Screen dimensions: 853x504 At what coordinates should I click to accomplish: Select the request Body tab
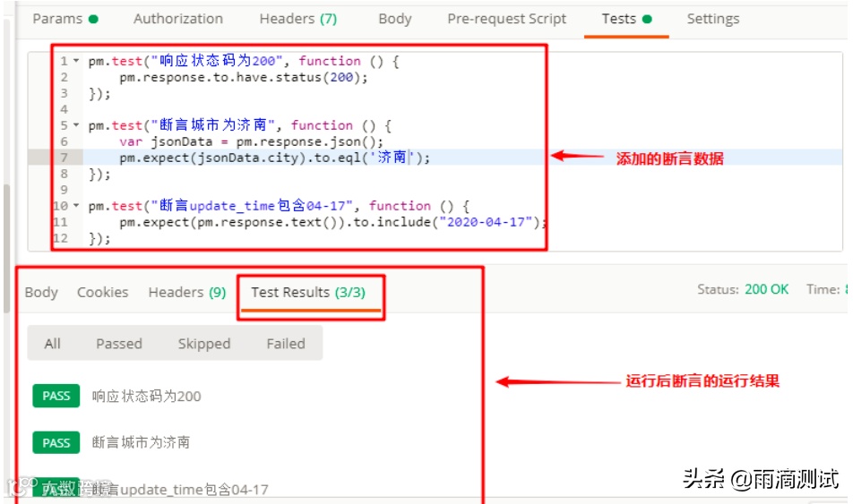pos(395,19)
